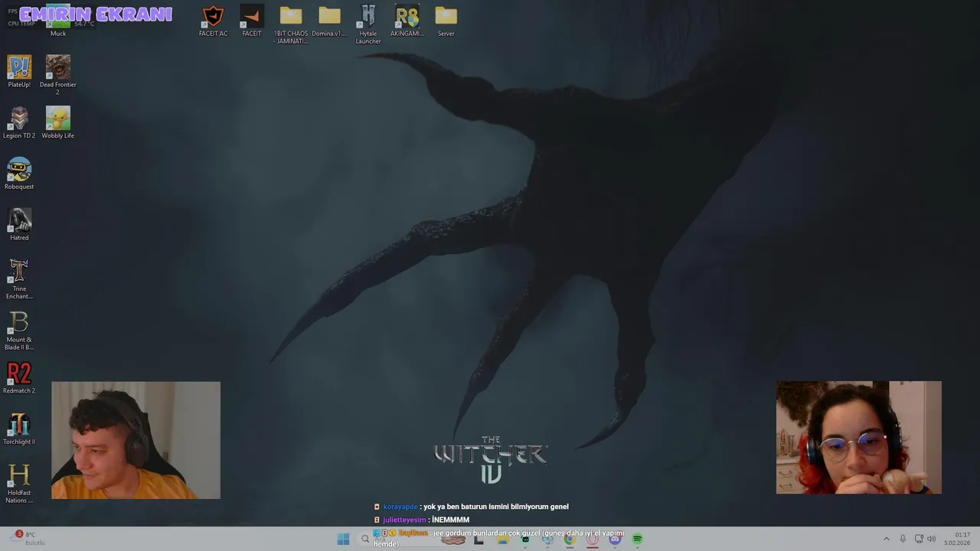Click the Hytale Launcher shortcut

click(368, 24)
